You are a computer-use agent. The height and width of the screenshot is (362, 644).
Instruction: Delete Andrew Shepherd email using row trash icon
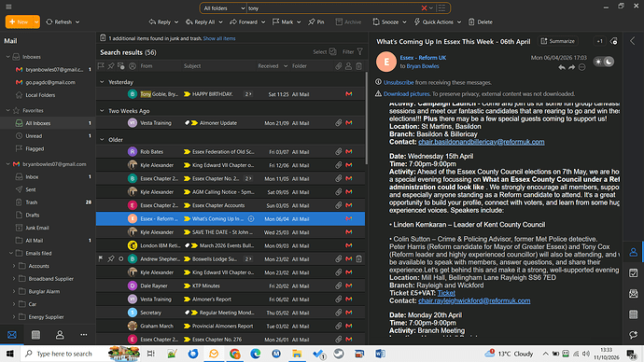point(359,259)
